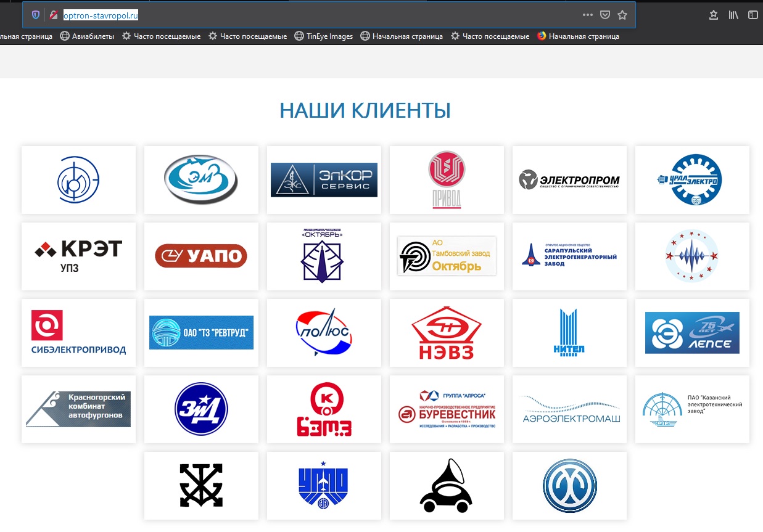Viewport: 763px width, 532px height.
Task: Click the ОАО ТЗ РЕВТРУД logo
Action: click(x=201, y=333)
